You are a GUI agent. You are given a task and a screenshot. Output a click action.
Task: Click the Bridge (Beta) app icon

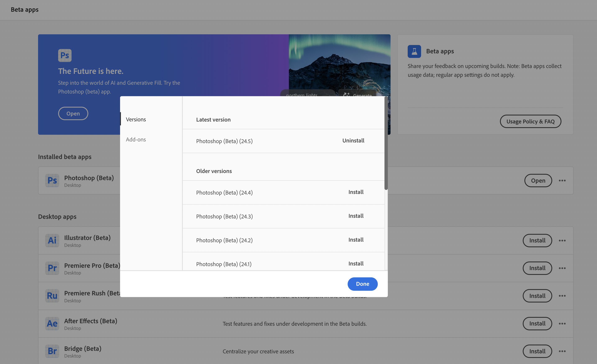(52, 351)
